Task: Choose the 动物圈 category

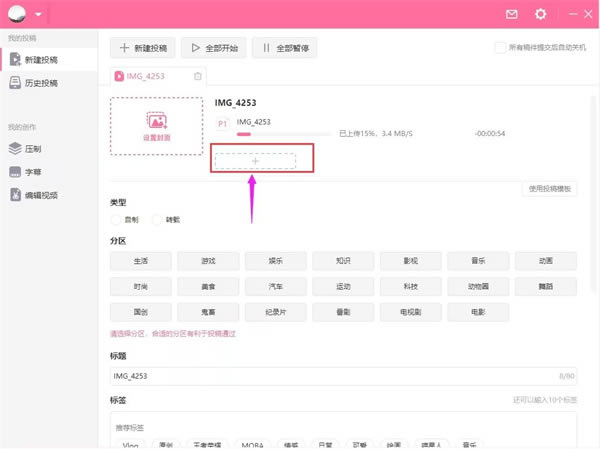Action: pos(478,287)
